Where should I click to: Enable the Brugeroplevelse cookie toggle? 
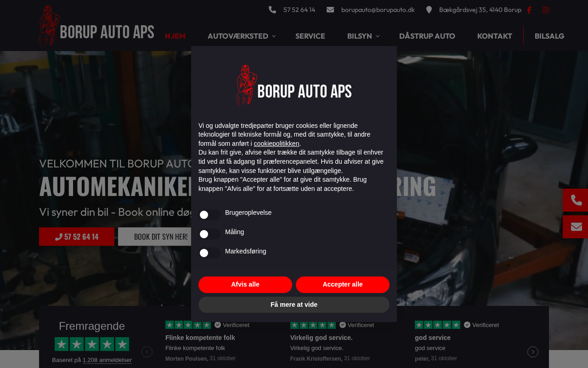[209, 215]
